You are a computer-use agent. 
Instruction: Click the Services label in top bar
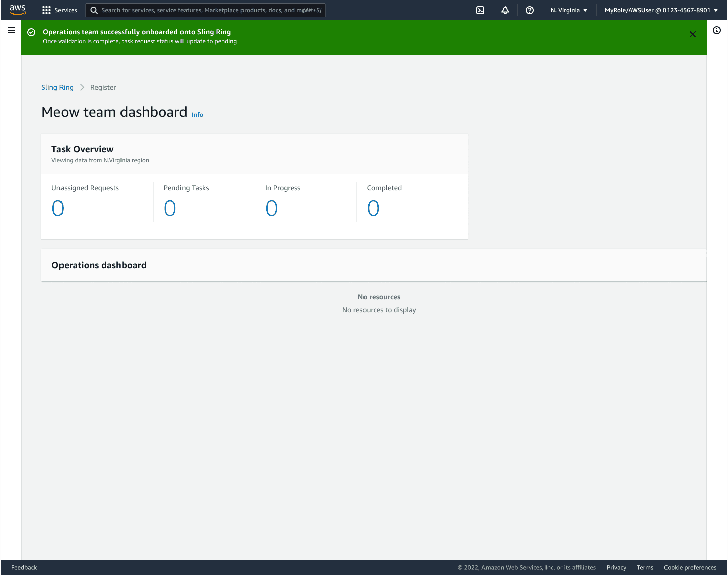coord(66,10)
